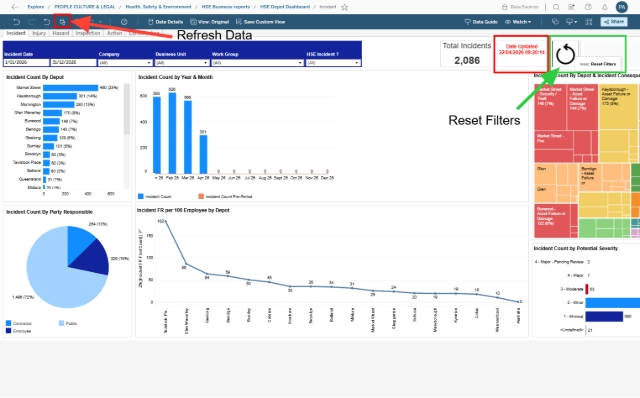Screen dimensions: 640x398
Task: Click the Incident Date end field
Action: [x=73, y=62]
